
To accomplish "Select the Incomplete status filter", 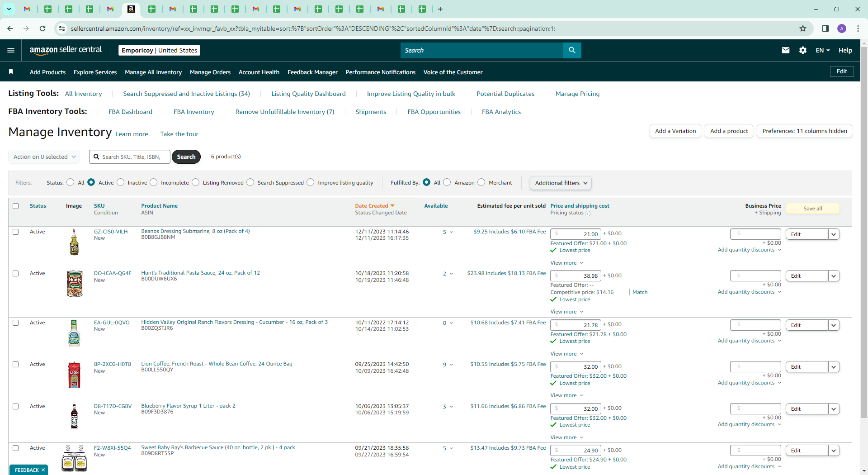I will point(154,182).
